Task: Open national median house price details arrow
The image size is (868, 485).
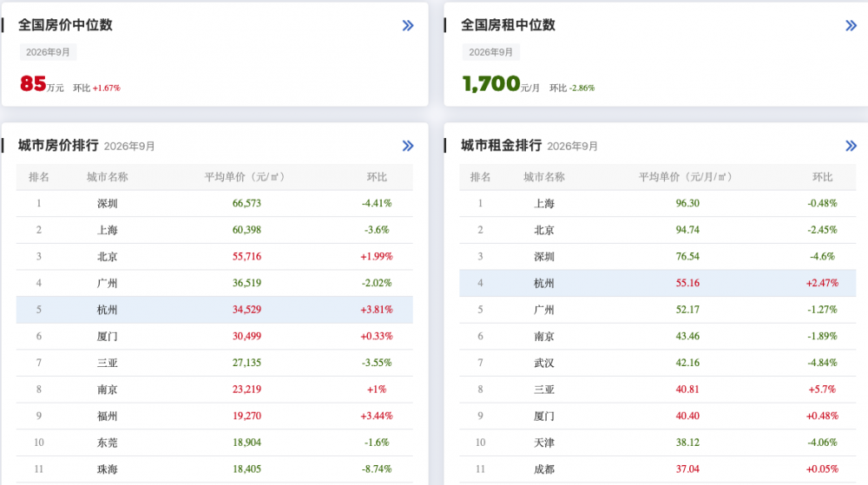Action: click(408, 25)
